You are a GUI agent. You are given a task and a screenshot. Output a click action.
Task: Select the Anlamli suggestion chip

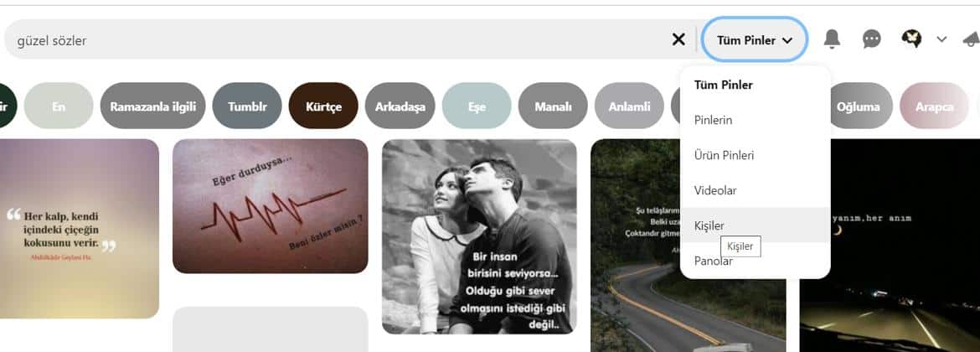pyautogui.click(x=629, y=106)
